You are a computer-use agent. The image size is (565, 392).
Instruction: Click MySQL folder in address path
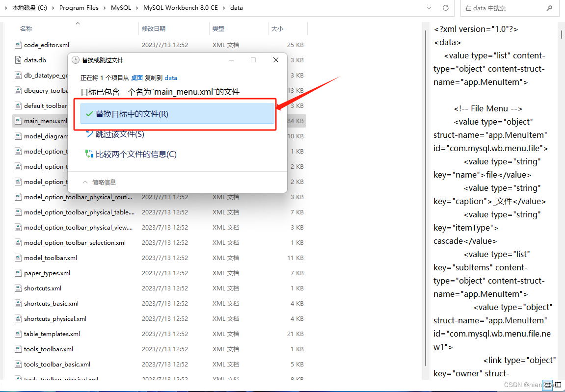point(121,8)
